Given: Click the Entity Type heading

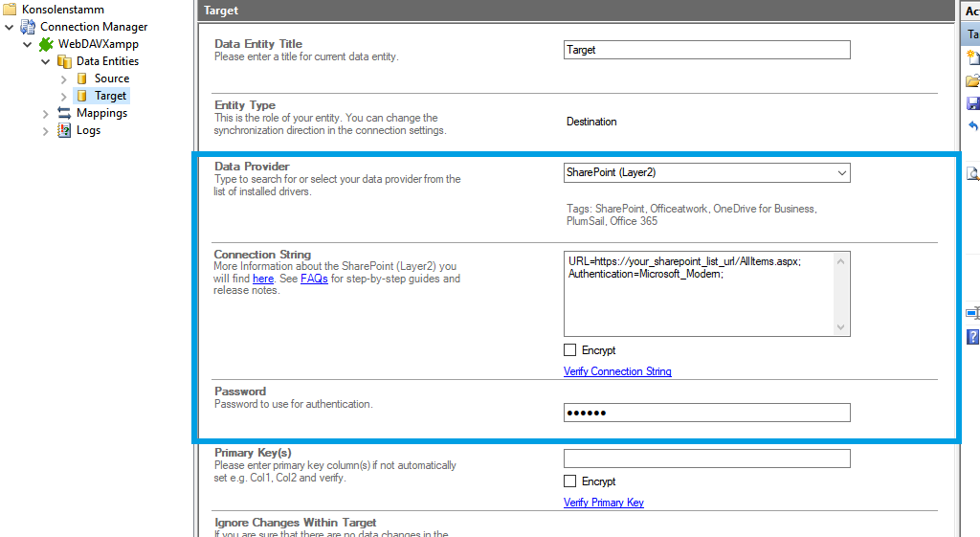Looking at the screenshot, I should click(245, 105).
